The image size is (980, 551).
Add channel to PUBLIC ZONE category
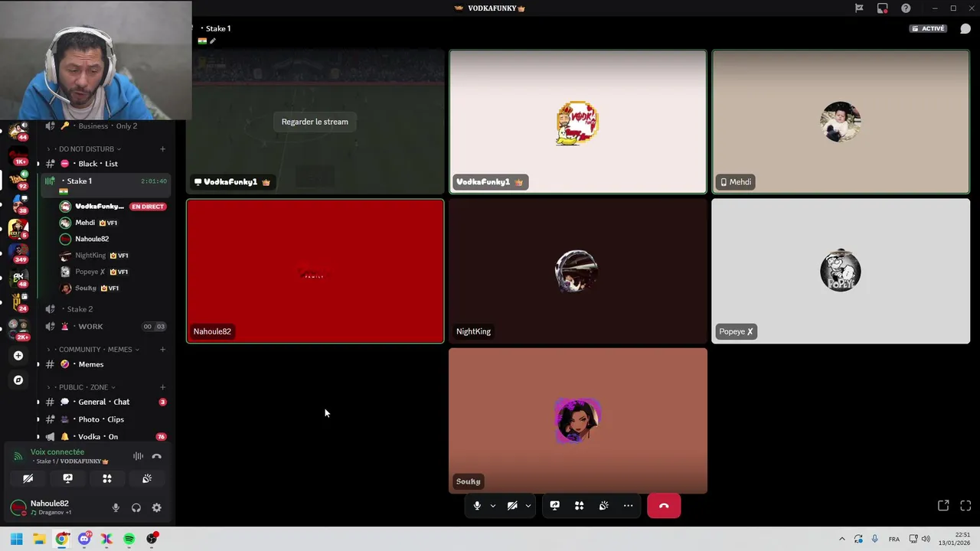pos(162,387)
